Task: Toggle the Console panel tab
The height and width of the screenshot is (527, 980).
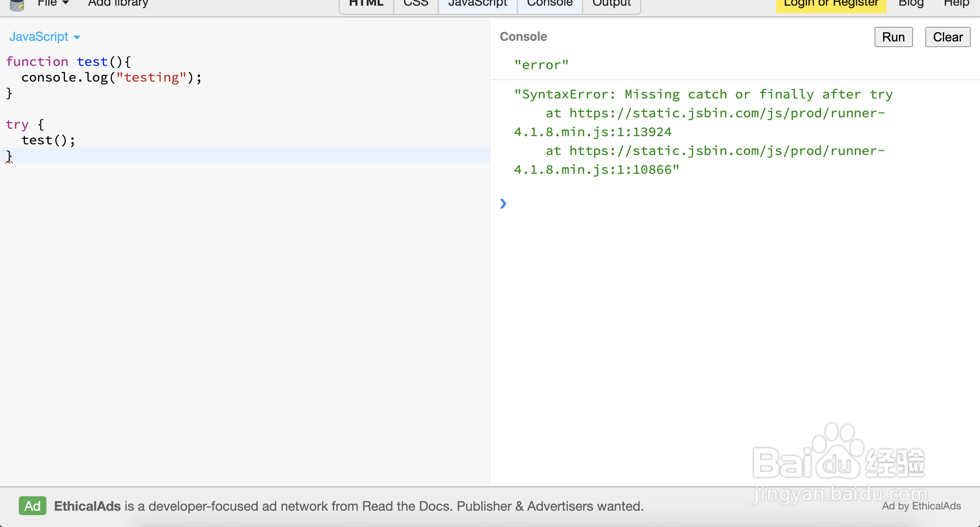Action: (x=549, y=5)
